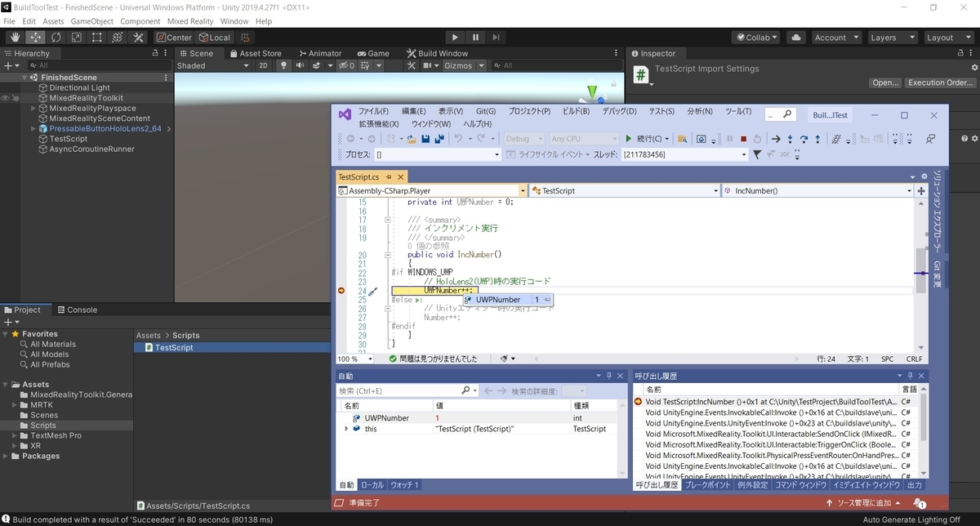Toggle scene lighting bulb icon
The width and height of the screenshot is (980, 526).
282,65
